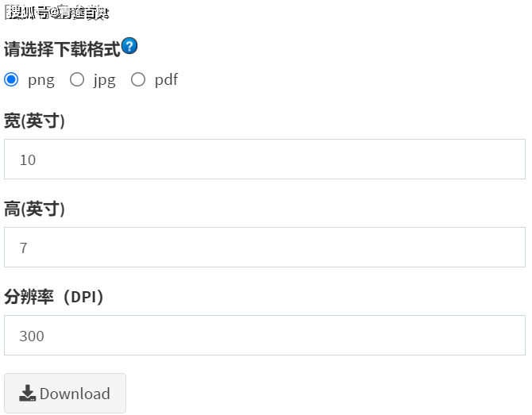This screenshot has height=415, width=532.
Task: Click the 搜狐号 watermark text at top
Action: click(x=56, y=12)
